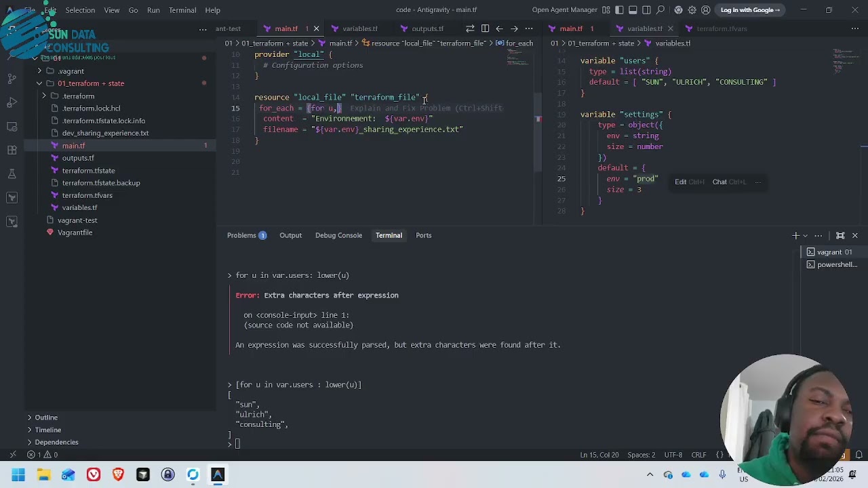Open the Run menu
Screen dimensions: 868x488
pyautogui.click(x=153, y=10)
